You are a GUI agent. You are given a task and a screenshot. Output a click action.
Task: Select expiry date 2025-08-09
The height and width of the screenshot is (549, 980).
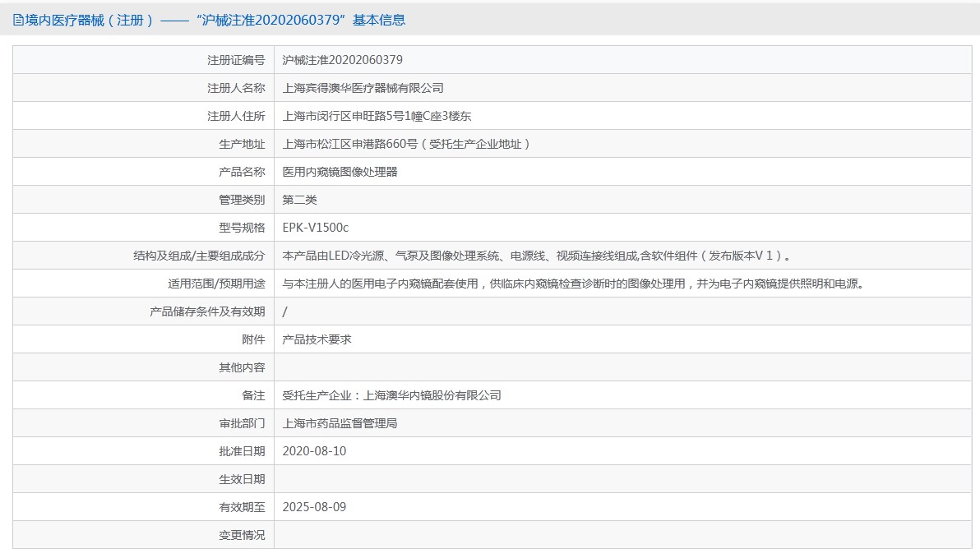(x=314, y=507)
